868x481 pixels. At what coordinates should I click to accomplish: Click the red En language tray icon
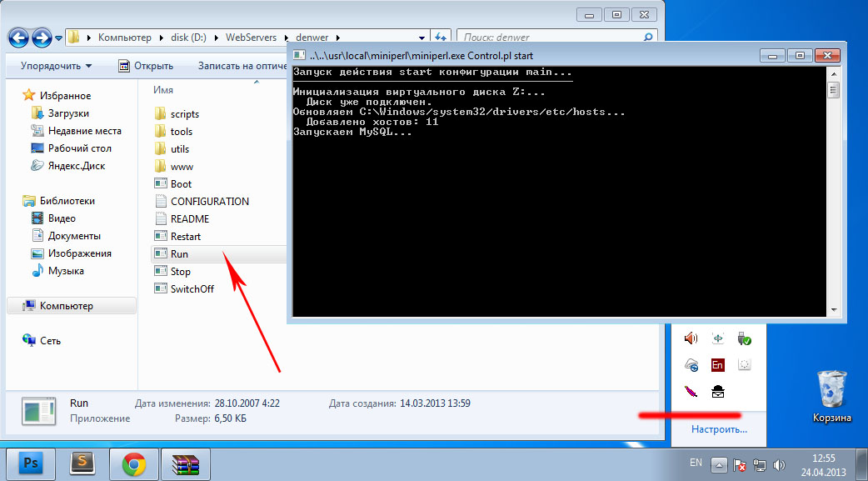[x=718, y=364]
